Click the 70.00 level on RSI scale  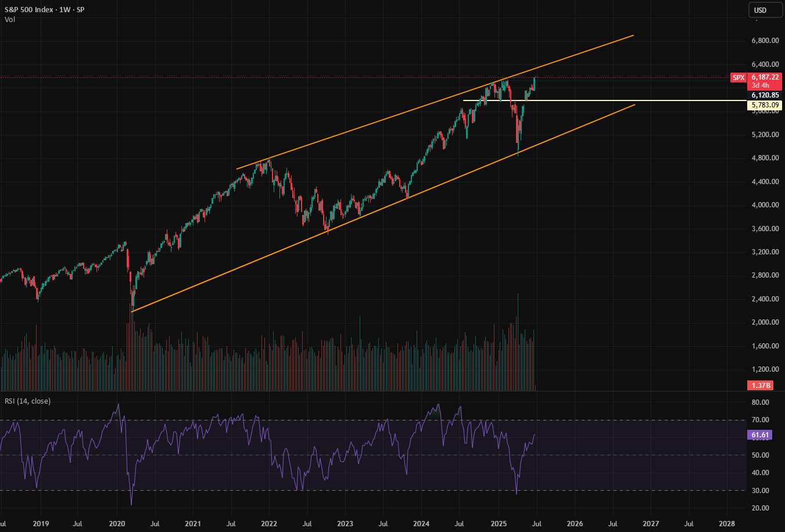[x=760, y=420]
